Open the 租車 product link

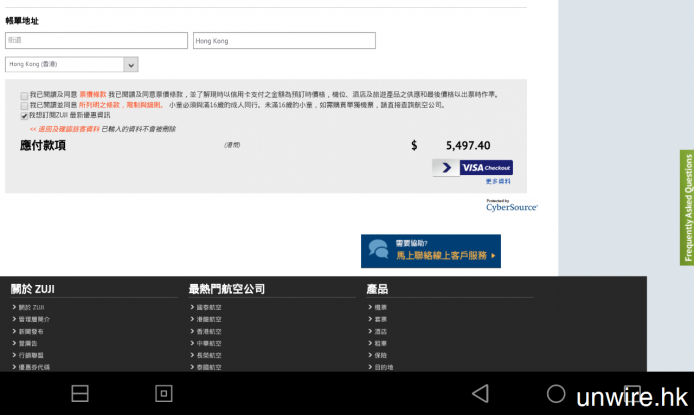pos(381,343)
